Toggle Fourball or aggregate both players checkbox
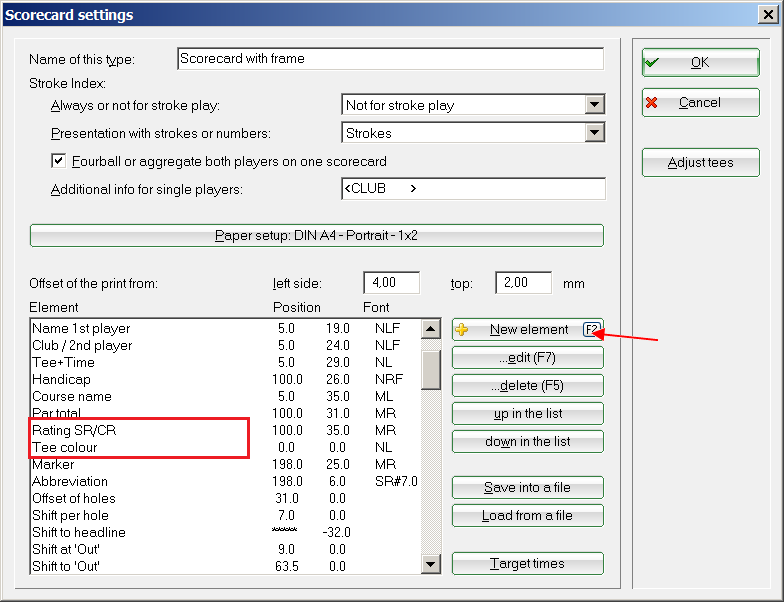Screen dimensions: 784x602 pos(58,161)
